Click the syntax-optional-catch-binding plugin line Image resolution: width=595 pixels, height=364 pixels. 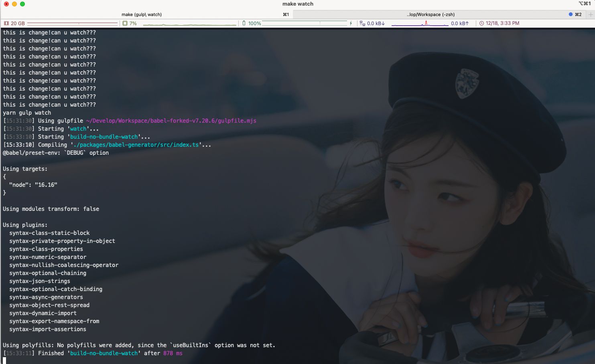[x=56, y=289]
